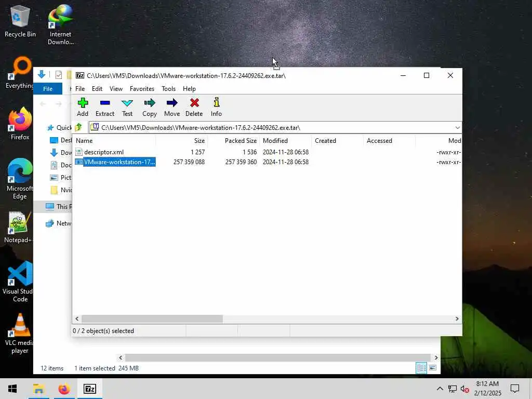Open VLC media player desktop shortcut
532x399 pixels.
[x=19, y=334]
